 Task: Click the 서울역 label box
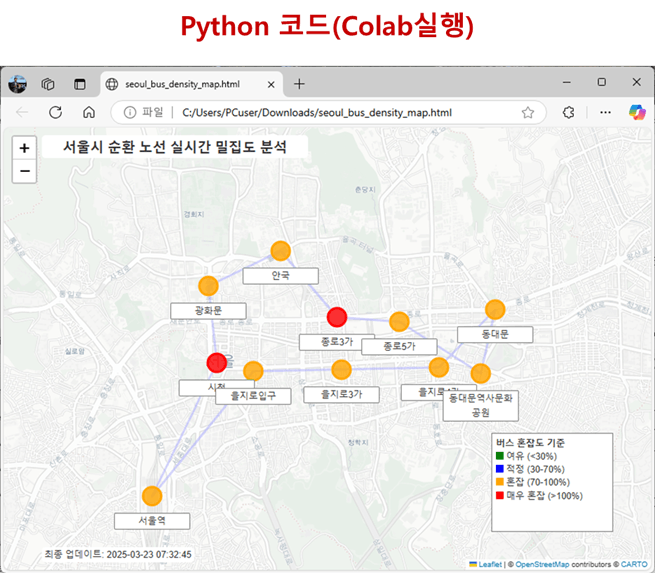152,521
